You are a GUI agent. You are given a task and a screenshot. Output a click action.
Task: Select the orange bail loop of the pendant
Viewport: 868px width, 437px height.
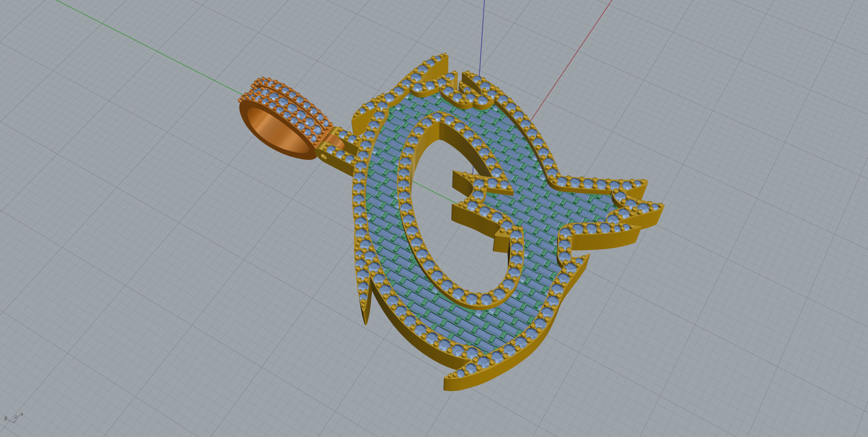[285, 119]
